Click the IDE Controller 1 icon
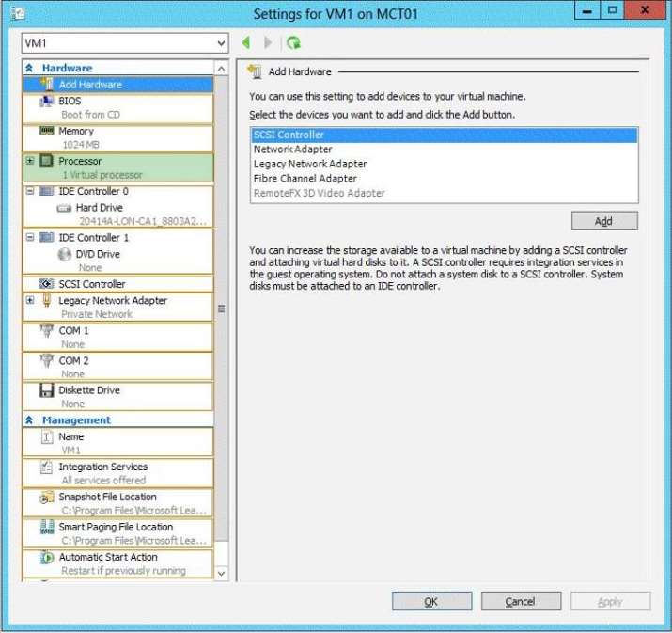 (x=47, y=237)
